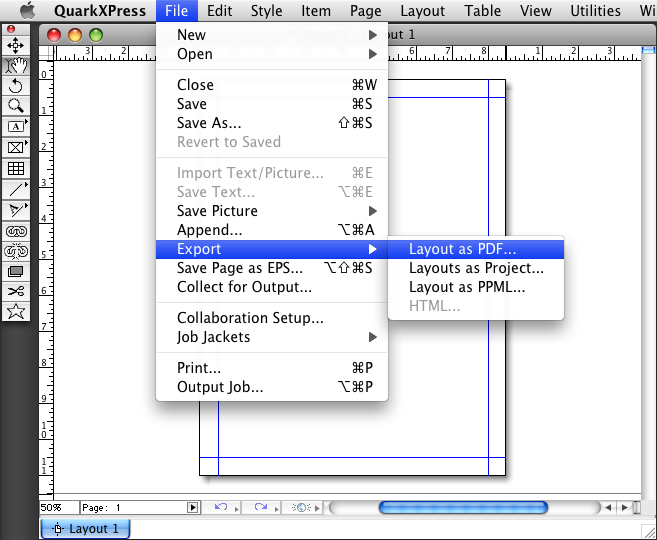Click the Redo arrow in status bar
Image resolution: width=657 pixels, height=540 pixels.
(x=261, y=507)
